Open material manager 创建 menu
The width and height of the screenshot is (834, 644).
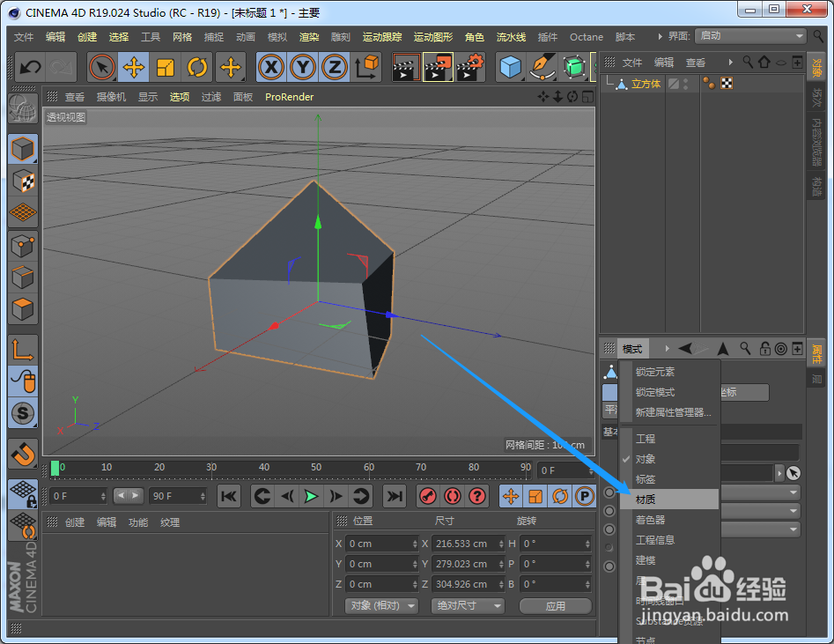75,522
